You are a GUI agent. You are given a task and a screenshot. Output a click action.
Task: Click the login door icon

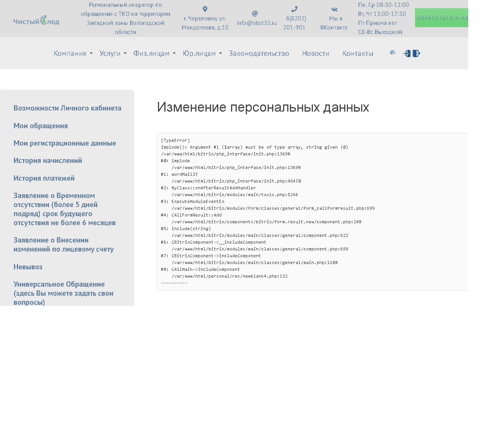tap(407, 54)
